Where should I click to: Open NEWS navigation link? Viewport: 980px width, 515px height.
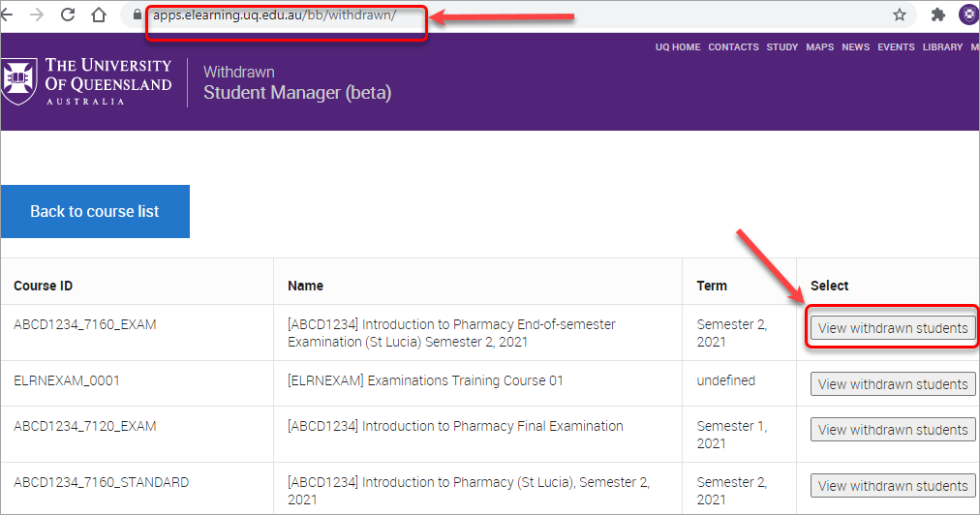point(856,46)
